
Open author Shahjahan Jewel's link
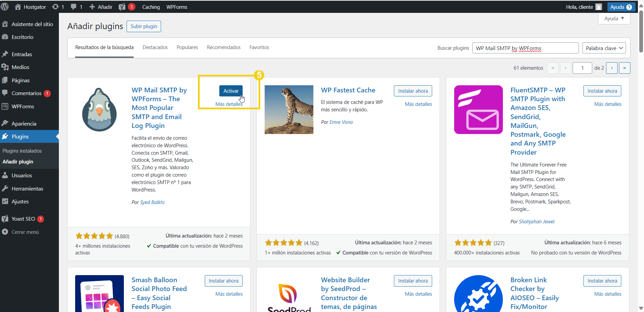pos(537,222)
